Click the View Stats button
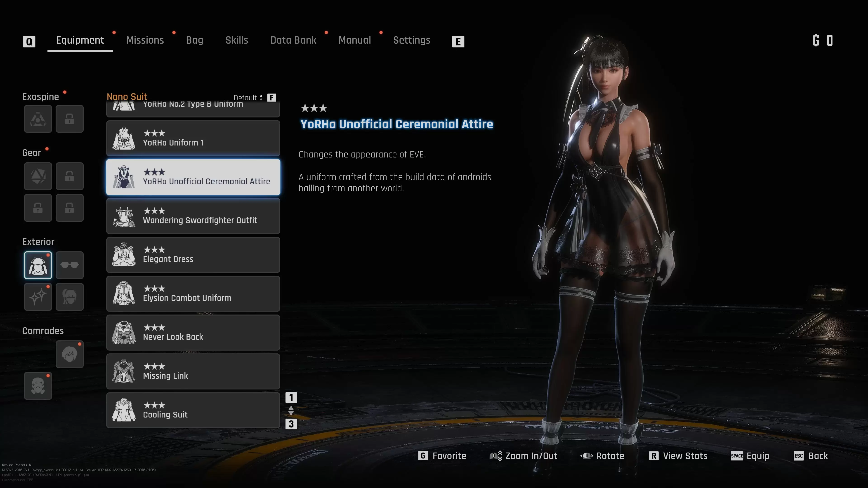Viewport: 868px width, 488px height. [x=678, y=456]
